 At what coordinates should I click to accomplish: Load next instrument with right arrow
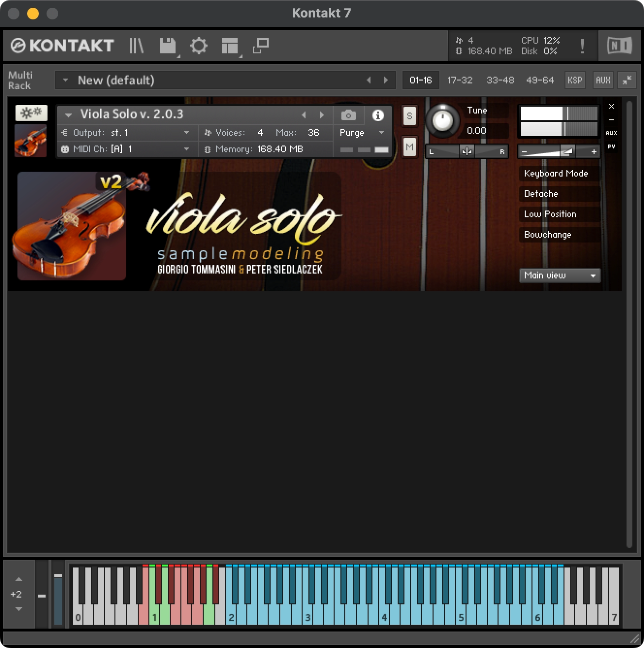[322, 115]
